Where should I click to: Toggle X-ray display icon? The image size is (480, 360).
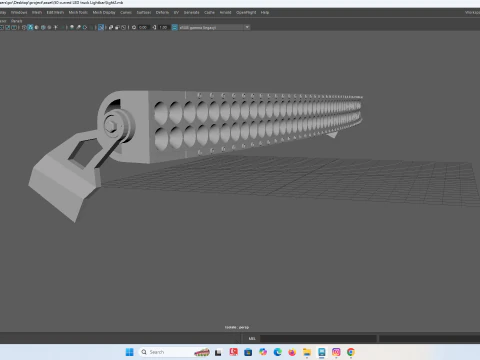point(110,27)
